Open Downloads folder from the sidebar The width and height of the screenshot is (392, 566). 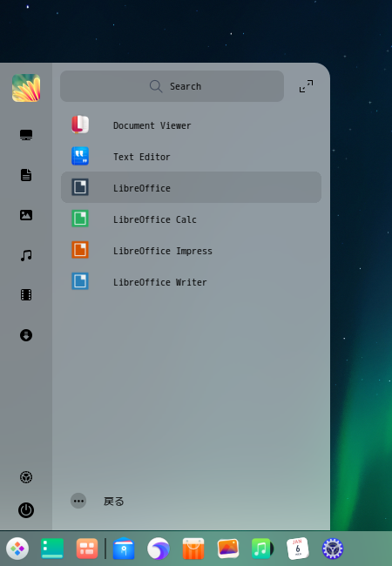(26, 335)
